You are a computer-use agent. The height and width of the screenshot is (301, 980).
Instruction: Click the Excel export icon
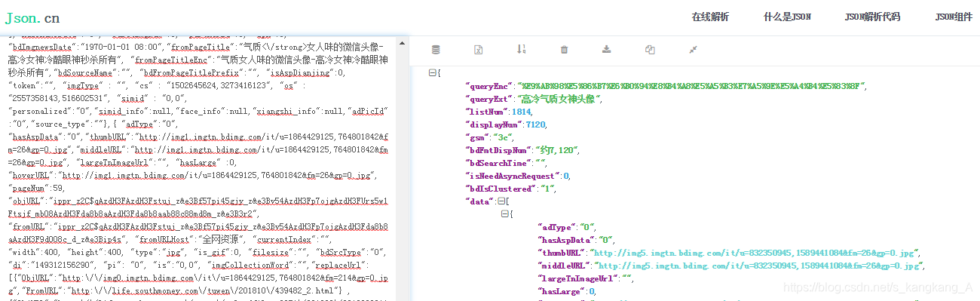478,50
